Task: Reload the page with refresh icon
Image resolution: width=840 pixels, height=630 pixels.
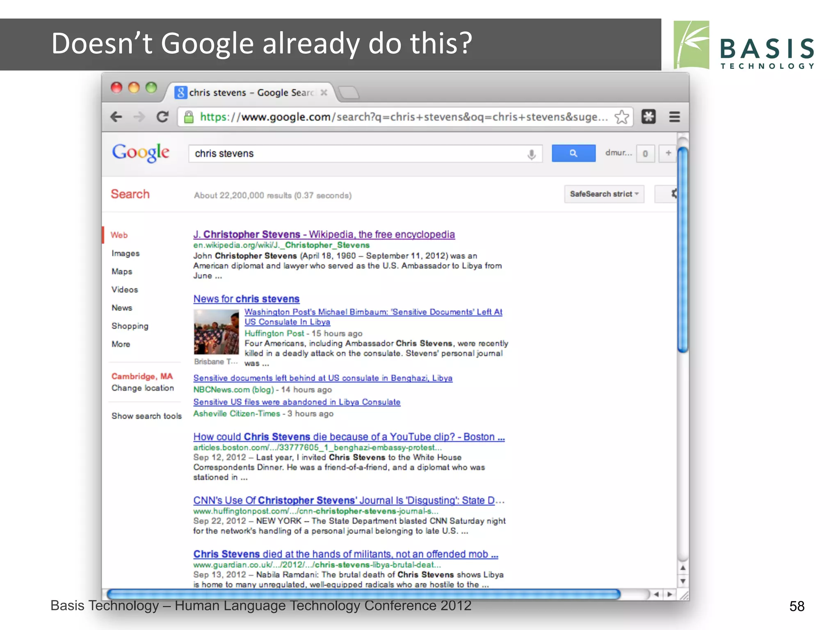Action: 162,117
